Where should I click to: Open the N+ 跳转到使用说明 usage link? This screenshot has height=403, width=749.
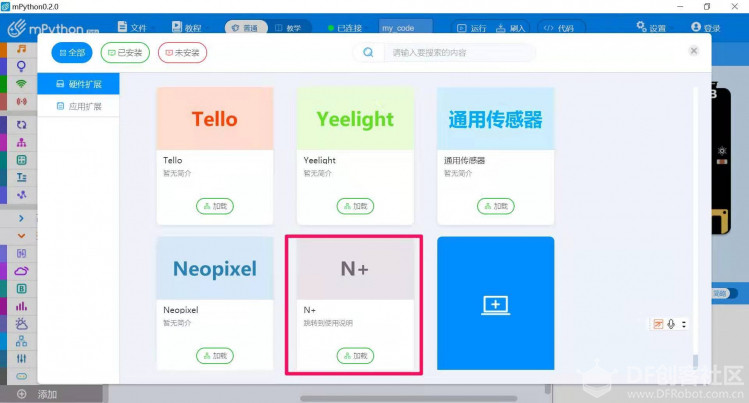point(328,323)
